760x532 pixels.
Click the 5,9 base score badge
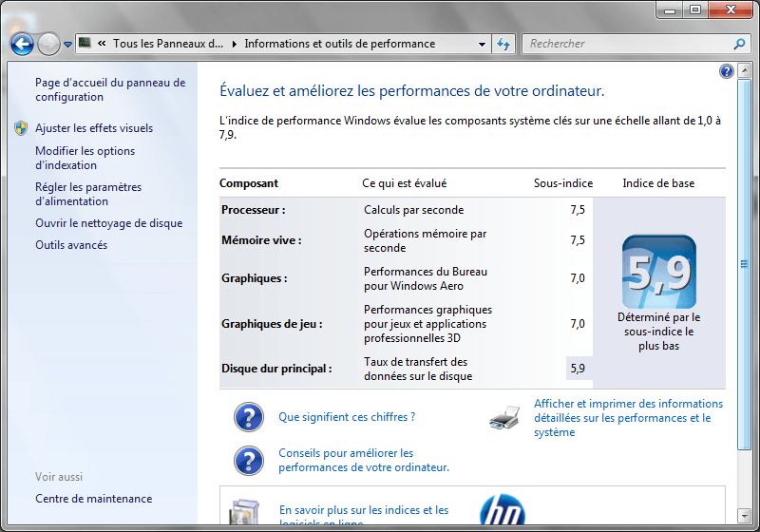[658, 272]
